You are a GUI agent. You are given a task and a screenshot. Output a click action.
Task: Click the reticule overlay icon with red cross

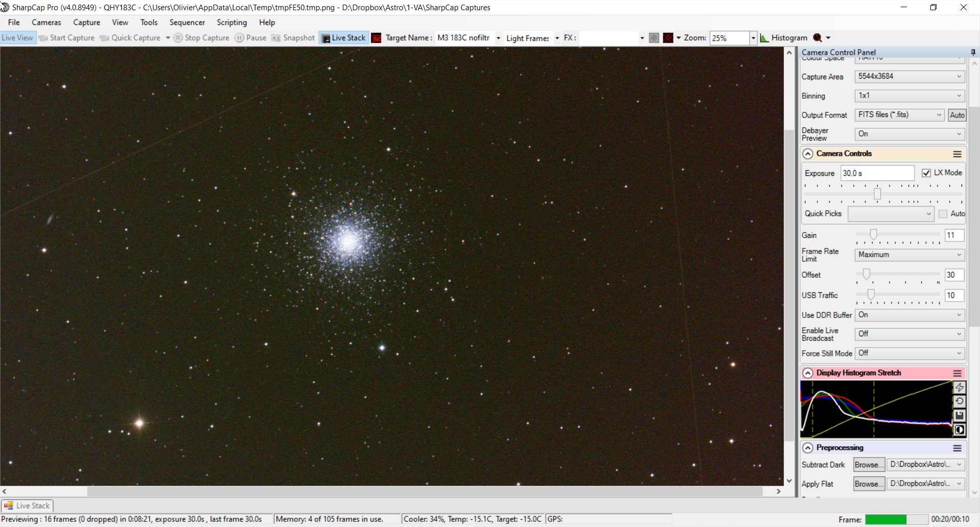[668, 38]
